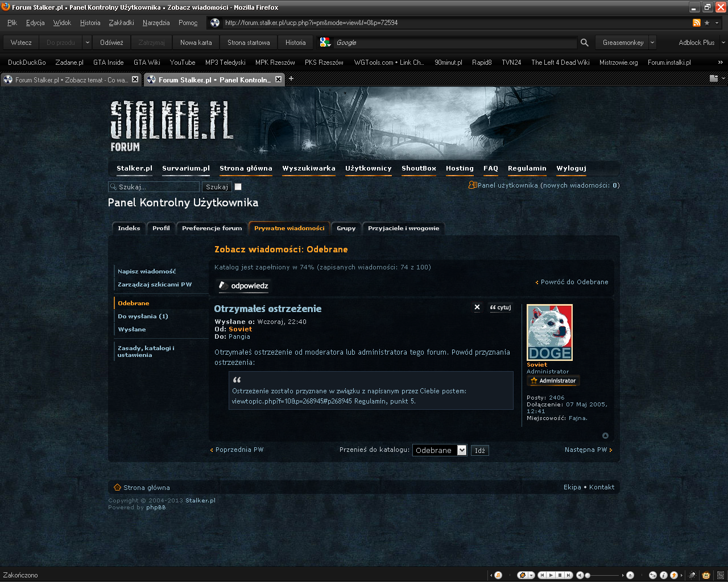The width and height of the screenshot is (728, 582).
Task: Skip to previous track in status bar player
Action: (x=543, y=575)
